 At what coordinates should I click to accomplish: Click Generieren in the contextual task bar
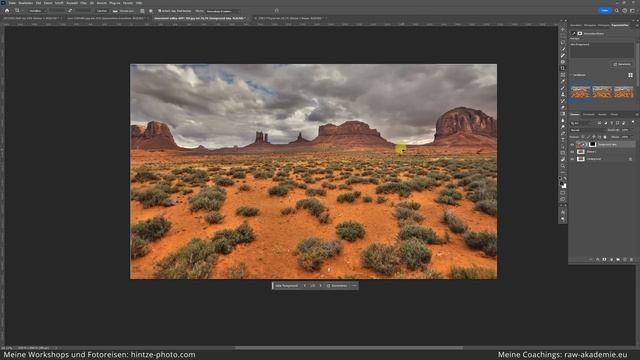tap(337, 286)
